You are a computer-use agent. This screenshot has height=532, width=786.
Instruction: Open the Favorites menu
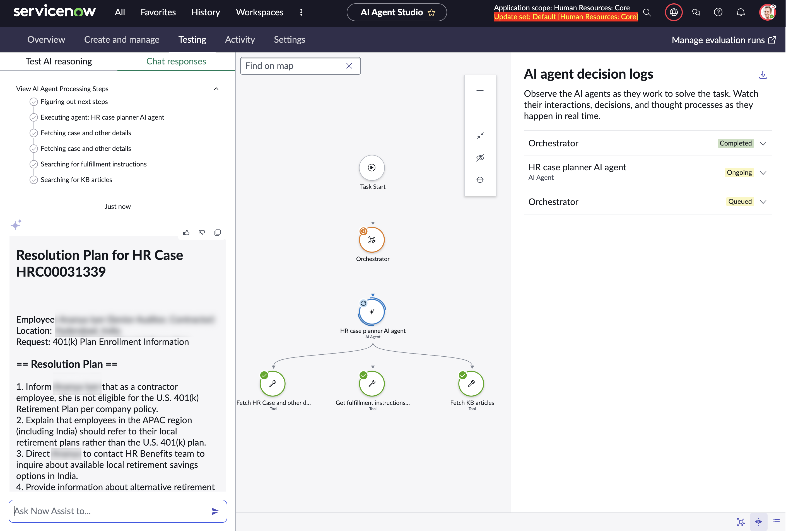click(x=158, y=12)
